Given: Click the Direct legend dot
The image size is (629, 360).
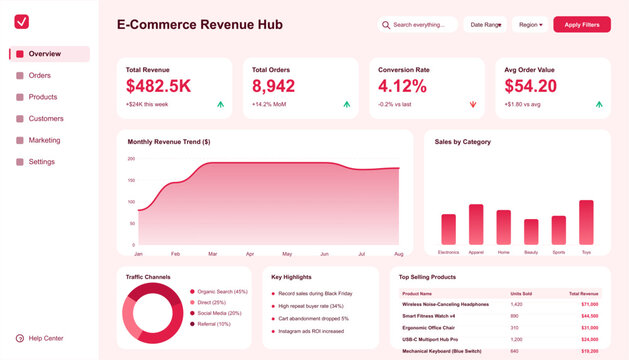Looking at the screenshot, I should pyautogui.click(x=192, y=303).
